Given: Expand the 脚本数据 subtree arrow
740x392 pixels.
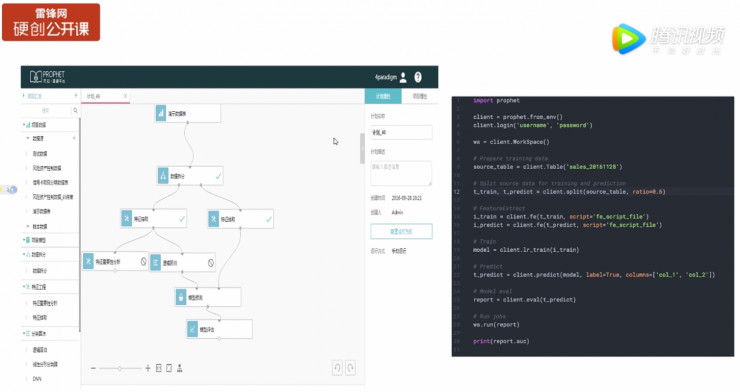Looking at the screenshot, I should pyautogui.click(x=28, y=226).
